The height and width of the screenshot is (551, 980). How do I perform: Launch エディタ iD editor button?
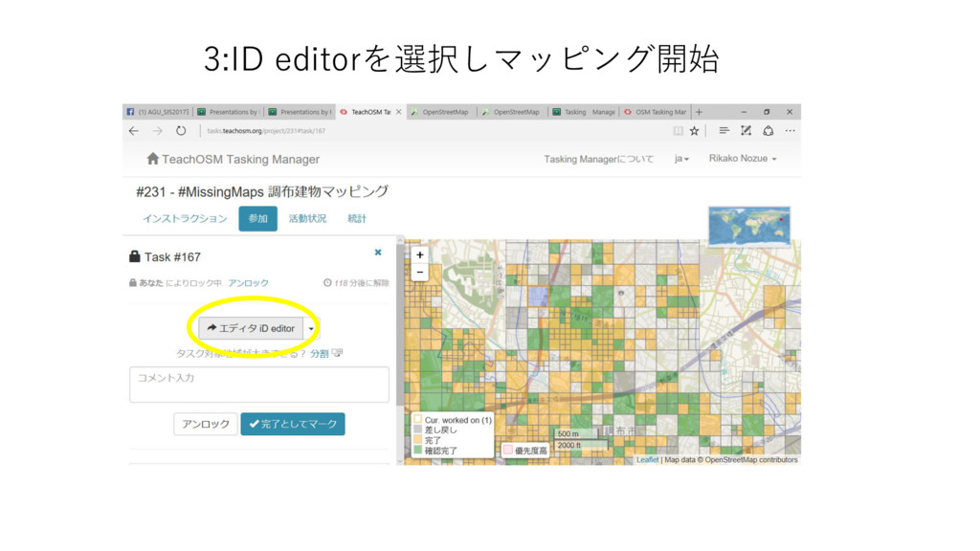tap(251, 328)
